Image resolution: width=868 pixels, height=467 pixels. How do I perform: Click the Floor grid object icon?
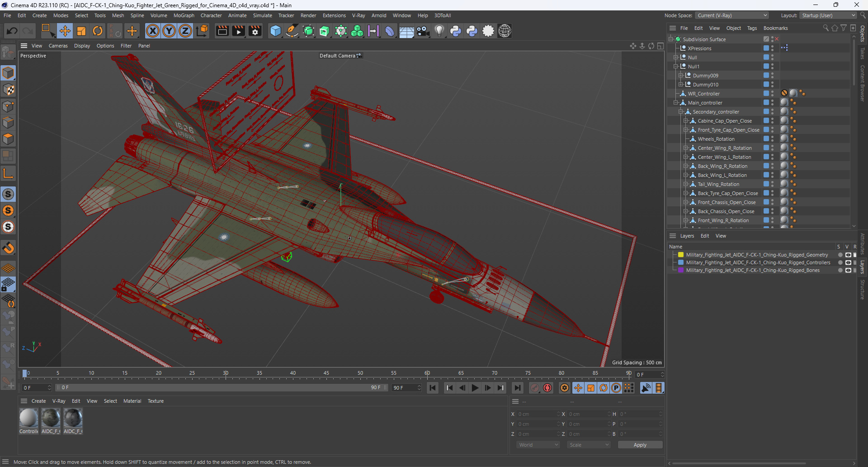[406, 31]
